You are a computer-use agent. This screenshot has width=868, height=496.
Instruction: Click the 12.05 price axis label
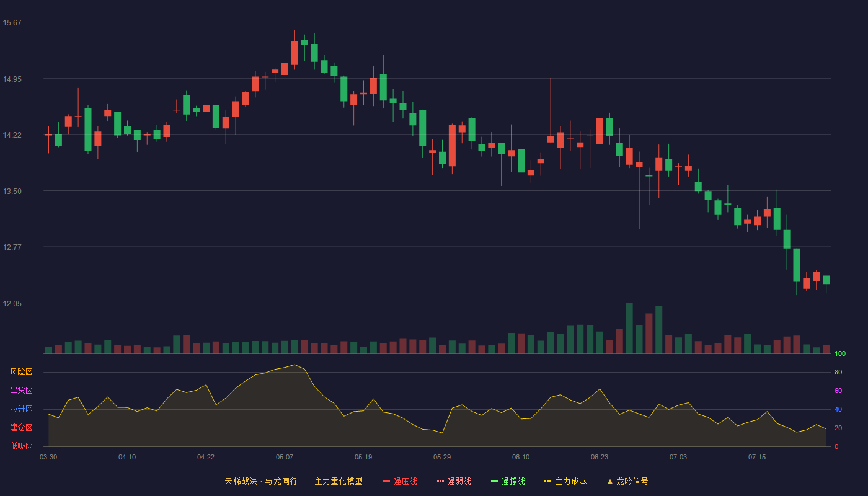[12, 304]
